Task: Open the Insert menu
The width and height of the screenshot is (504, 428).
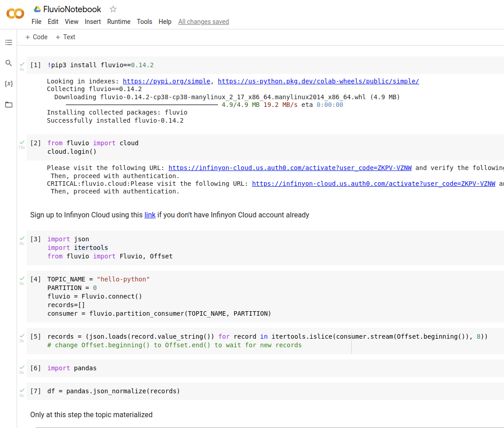Action: click(x=93, y=21)
